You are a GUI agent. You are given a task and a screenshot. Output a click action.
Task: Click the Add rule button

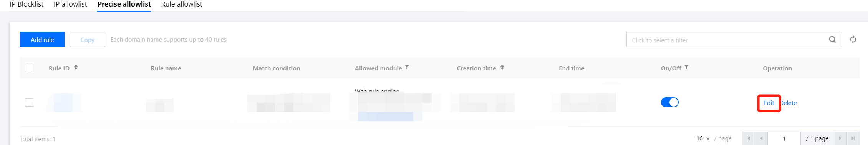point(42,39)
